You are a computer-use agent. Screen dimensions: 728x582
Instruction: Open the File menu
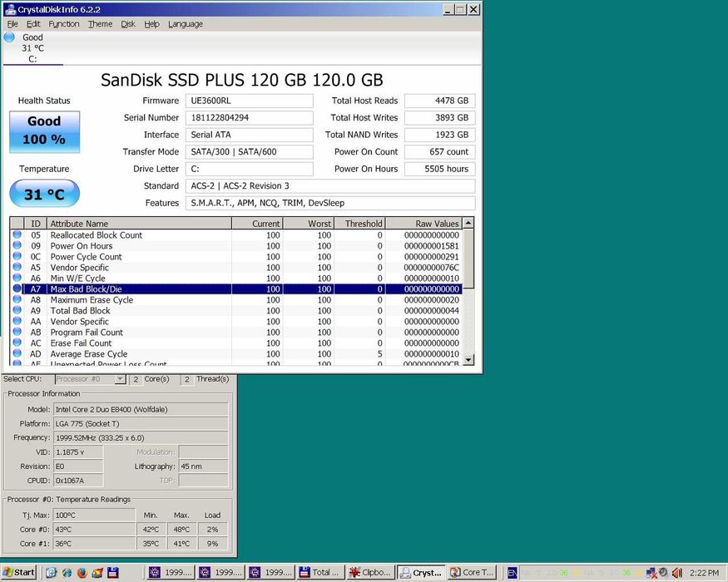click(x=12, y=23)
